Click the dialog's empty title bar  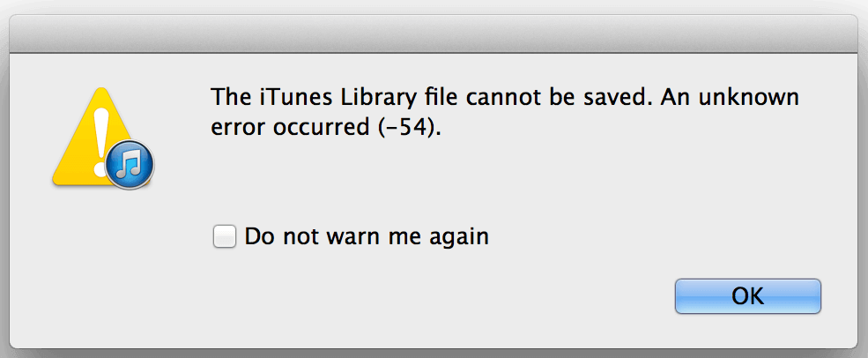[434, 34]
